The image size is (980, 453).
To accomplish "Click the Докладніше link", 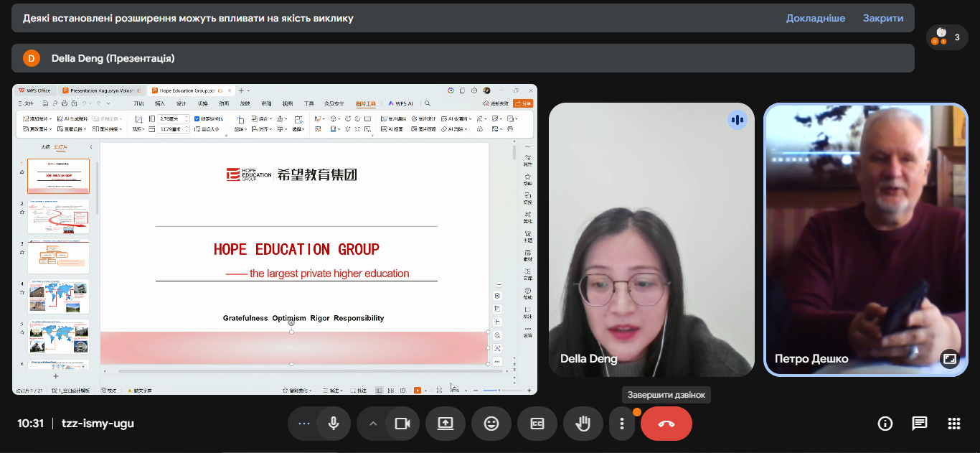I will (x=816, y=18).
